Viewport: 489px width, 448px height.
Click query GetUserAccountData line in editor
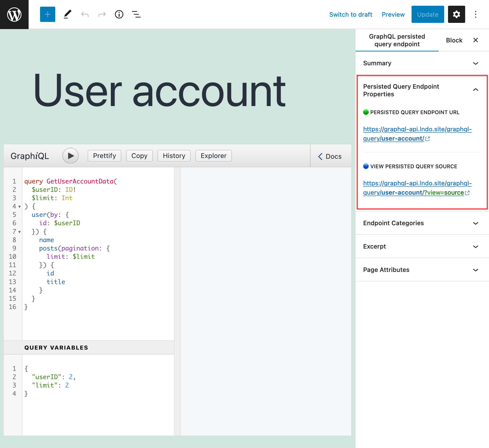coord(71,181)
